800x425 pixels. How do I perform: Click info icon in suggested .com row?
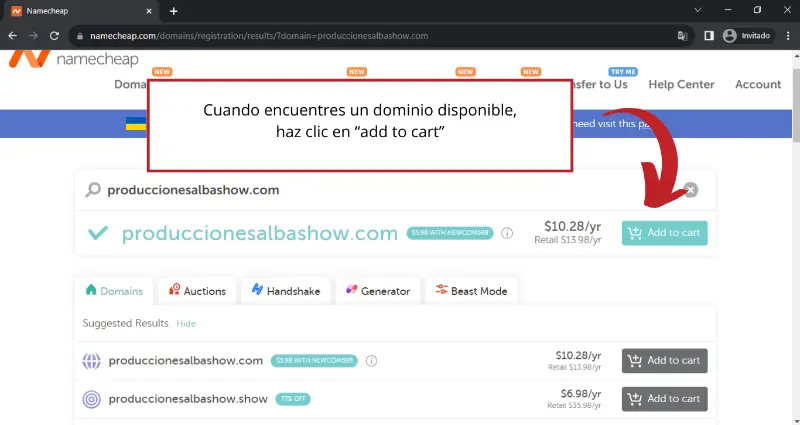point(371,361)
